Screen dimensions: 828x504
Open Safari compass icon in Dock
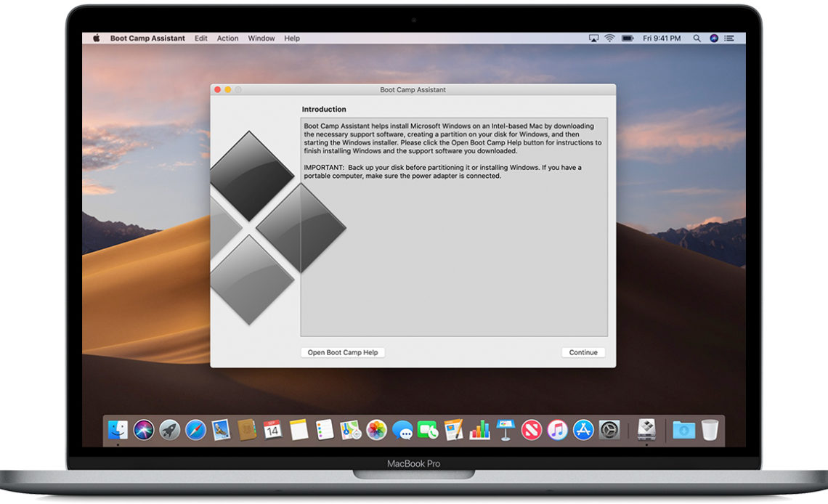(195, 430)
